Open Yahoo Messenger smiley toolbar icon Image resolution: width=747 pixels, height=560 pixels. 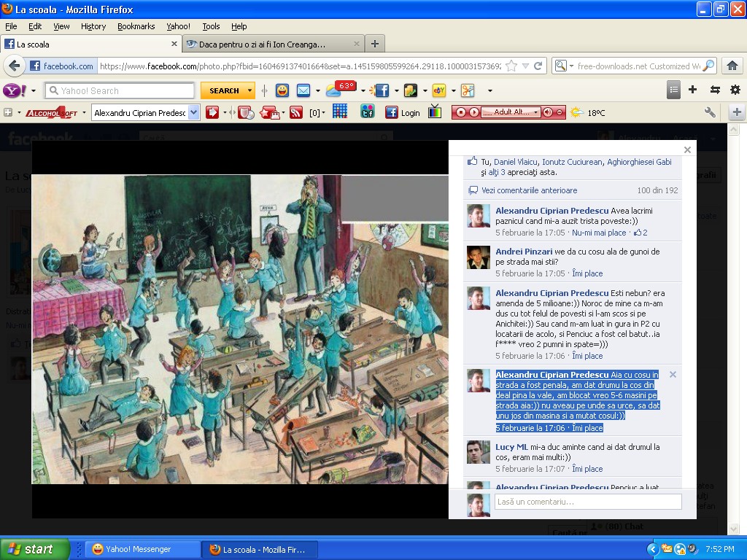[282, 90]
